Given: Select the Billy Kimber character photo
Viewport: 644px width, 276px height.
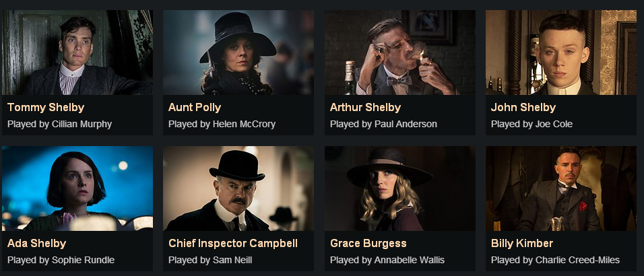Looking at the screenshot, I should pyautogui.click(x=561, y=188).
